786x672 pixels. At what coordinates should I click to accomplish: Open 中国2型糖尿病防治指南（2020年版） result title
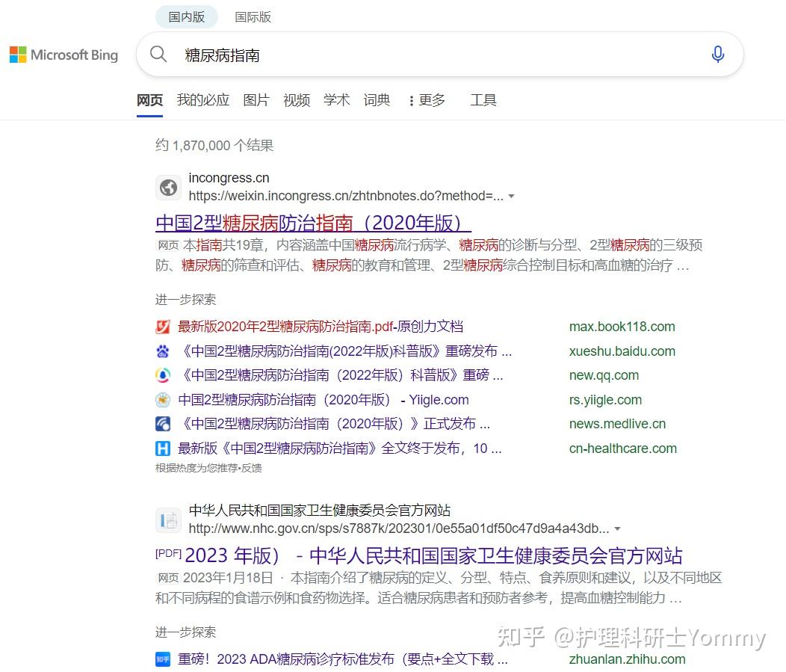313,224
